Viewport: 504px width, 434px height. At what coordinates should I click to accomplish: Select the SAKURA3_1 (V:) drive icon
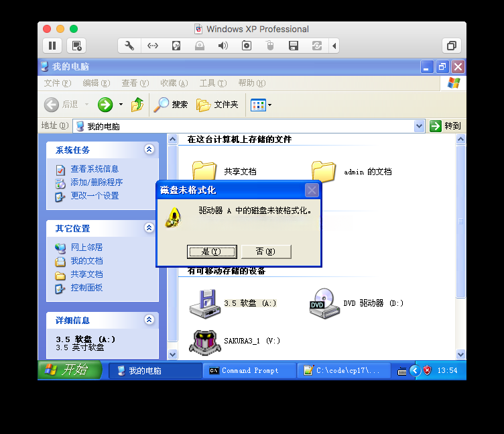205,342
